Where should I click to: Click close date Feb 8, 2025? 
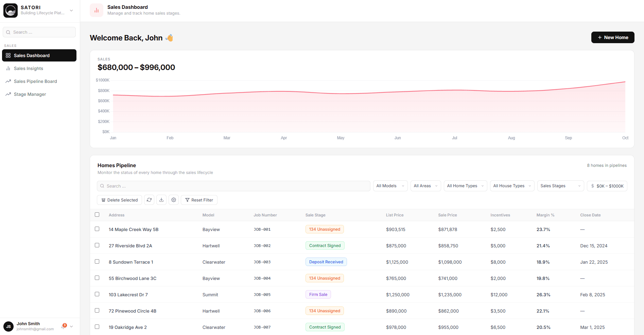point(593,295)
